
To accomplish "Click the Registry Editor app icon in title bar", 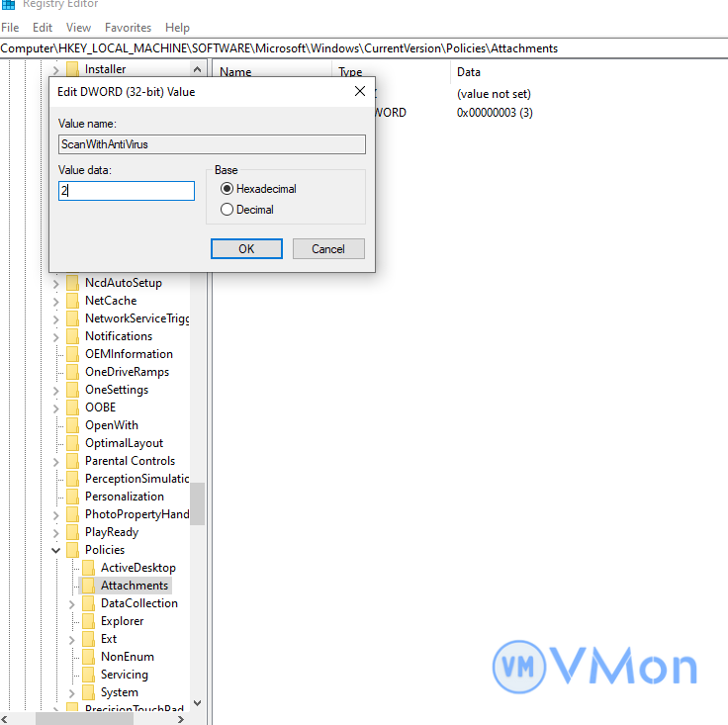I will [8, 4].
